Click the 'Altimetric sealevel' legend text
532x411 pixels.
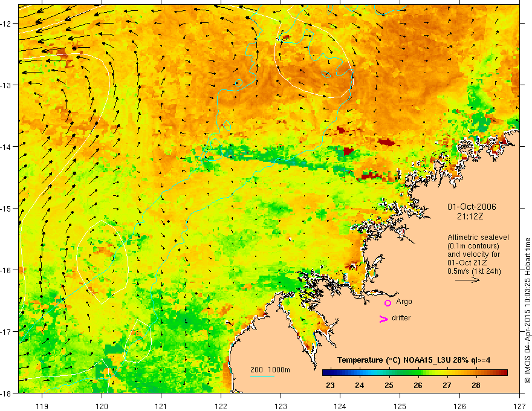point(478,238)
